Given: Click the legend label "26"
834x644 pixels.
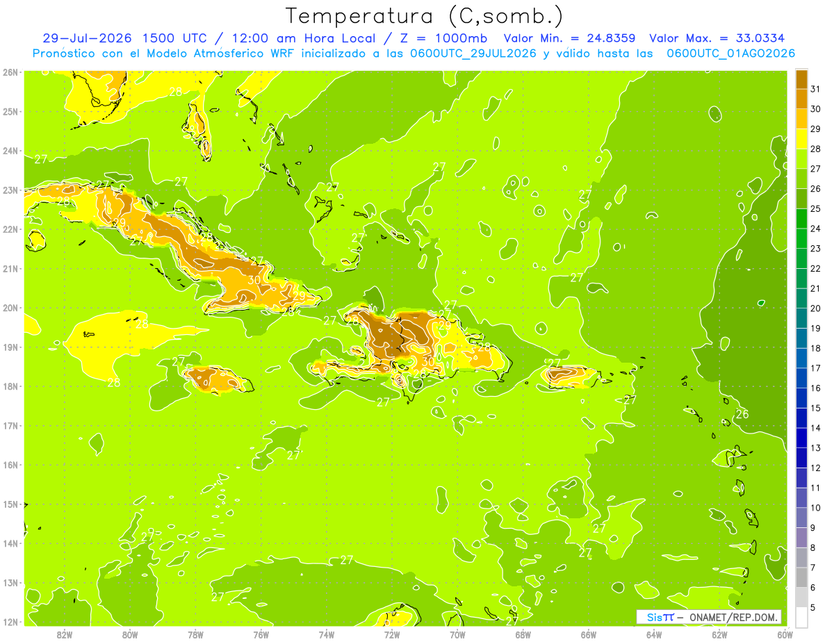Looking at the screenshot, I should (815, 188).
